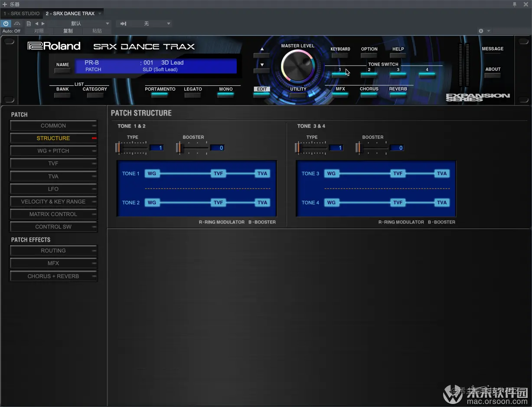The height and width of the screenshot is (407, 532).
Task: Click Tone 3 & 4 TYPE slider
Action: 311,148
